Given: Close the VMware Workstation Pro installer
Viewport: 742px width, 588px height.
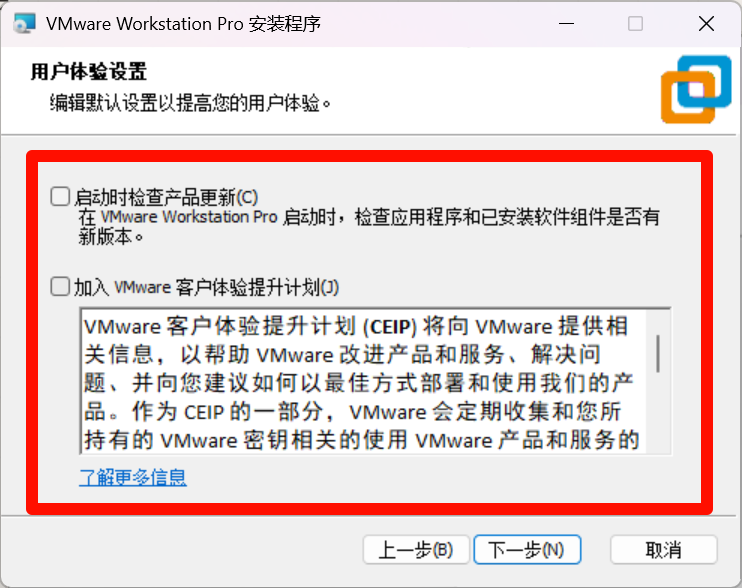Looking at the screenshot, I should click(x=706, y=24).
